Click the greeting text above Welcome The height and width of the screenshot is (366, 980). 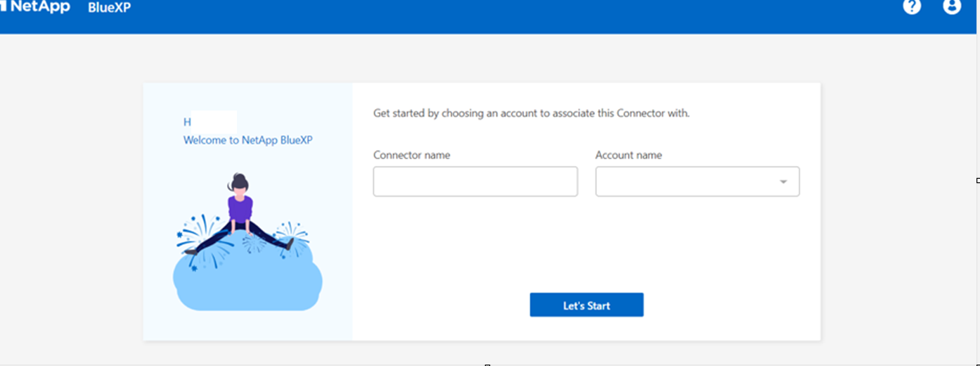coord(188,122)
